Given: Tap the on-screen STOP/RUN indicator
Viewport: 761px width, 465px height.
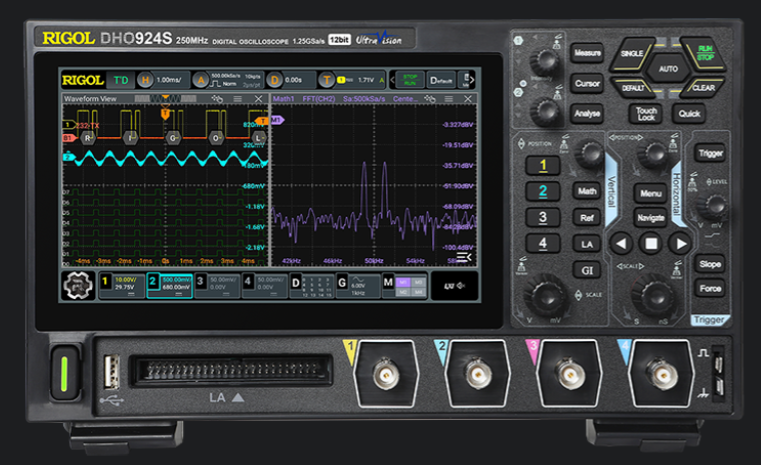Looking at the screenshot, I should coord(410,80).
